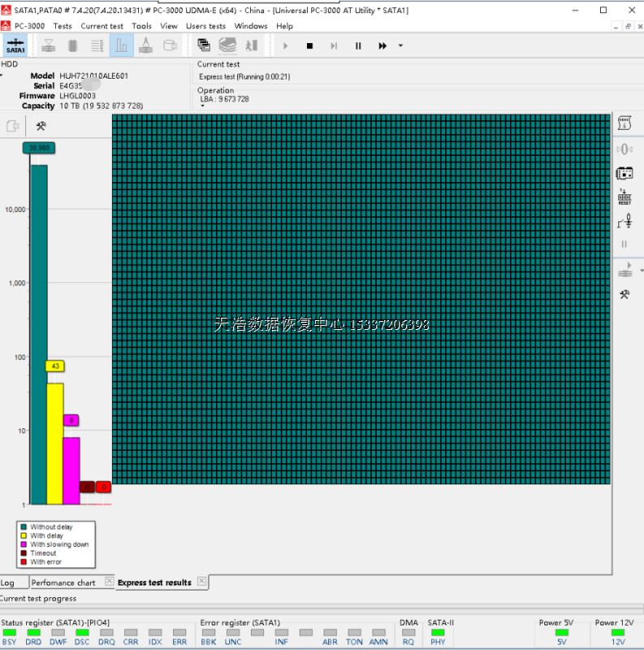The width and height of the screenshot is (644, 650).
Task: Click the RESET icon in right sidebar
Action: 624,197
